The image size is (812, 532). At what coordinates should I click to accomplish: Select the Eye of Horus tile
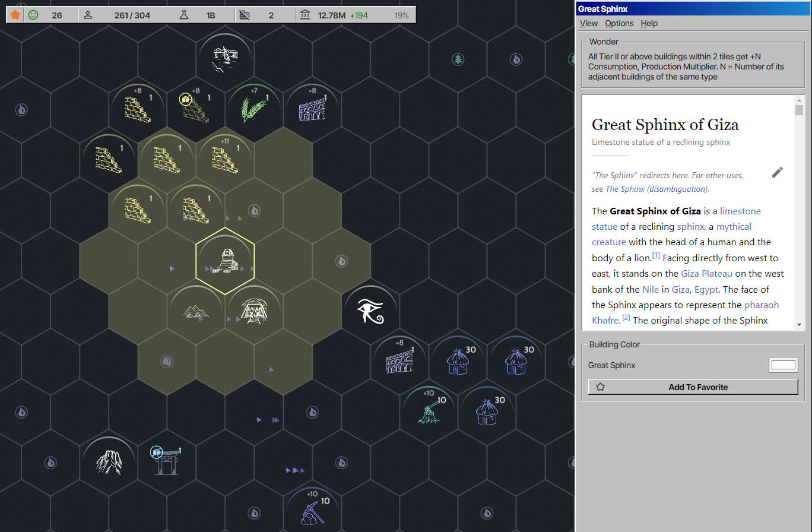tap(371, 311)
